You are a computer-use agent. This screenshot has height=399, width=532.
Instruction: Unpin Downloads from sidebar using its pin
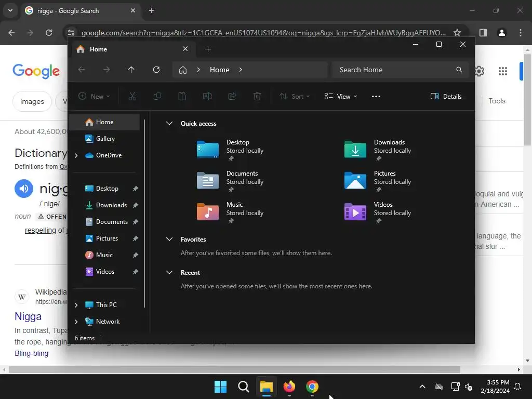tap(136, 205)
